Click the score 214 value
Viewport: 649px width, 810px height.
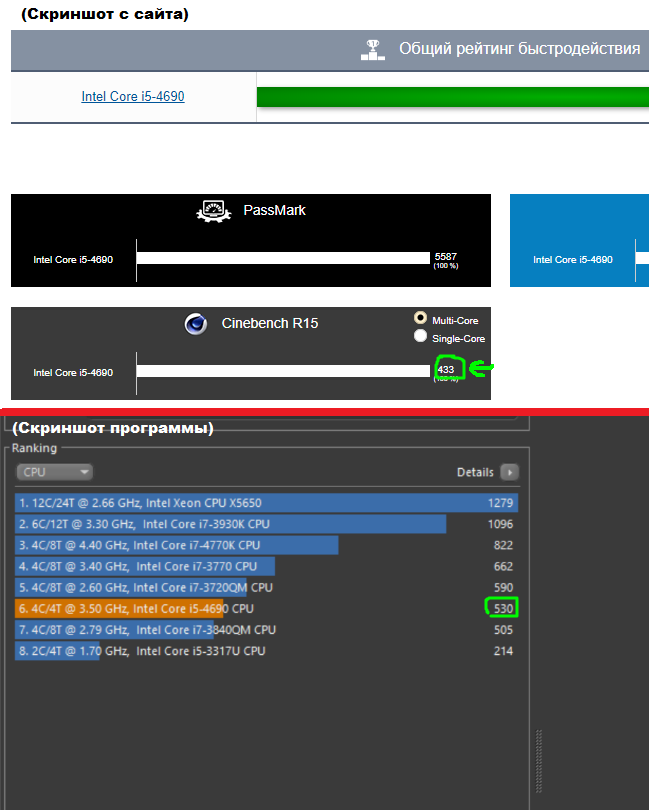[x=503, y=651]
